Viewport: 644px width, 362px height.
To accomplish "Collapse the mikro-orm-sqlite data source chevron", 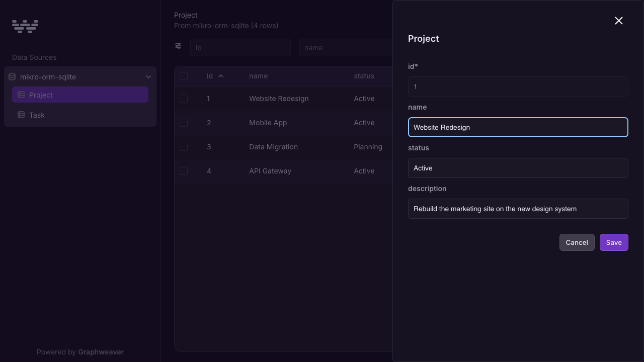I will (148, 77).
